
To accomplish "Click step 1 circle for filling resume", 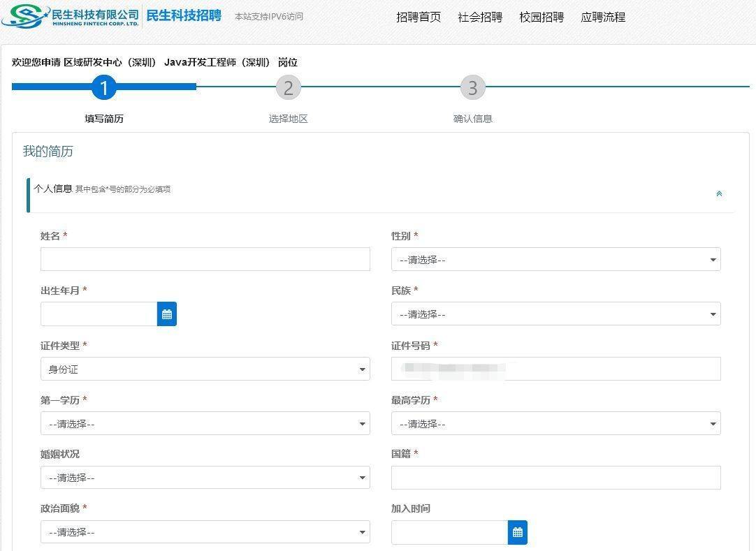I will (x=104, y=88).
